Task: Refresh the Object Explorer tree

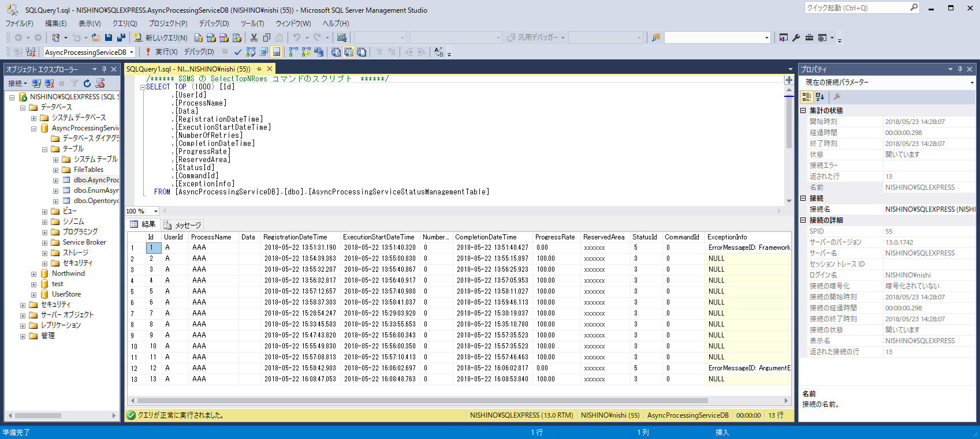Action: (87, 84)
